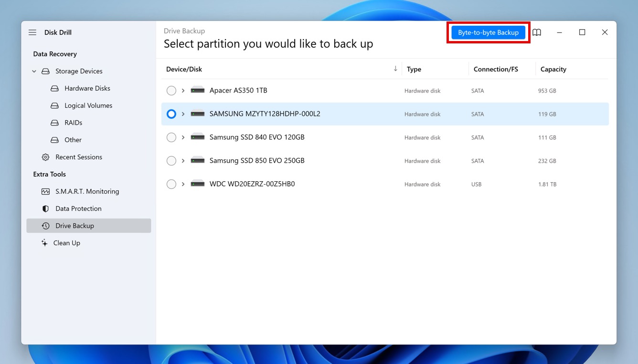Click the Other drive icon in sidebar
The image size is (638, 364).
[x=55, y=140]
